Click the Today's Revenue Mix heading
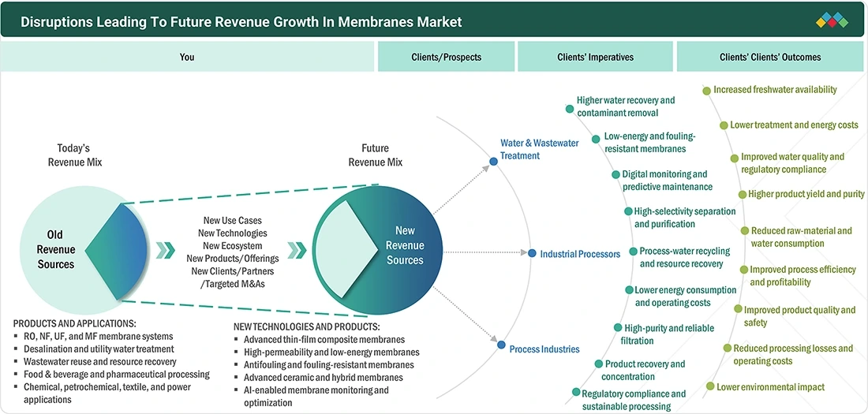 click(73, 155)
